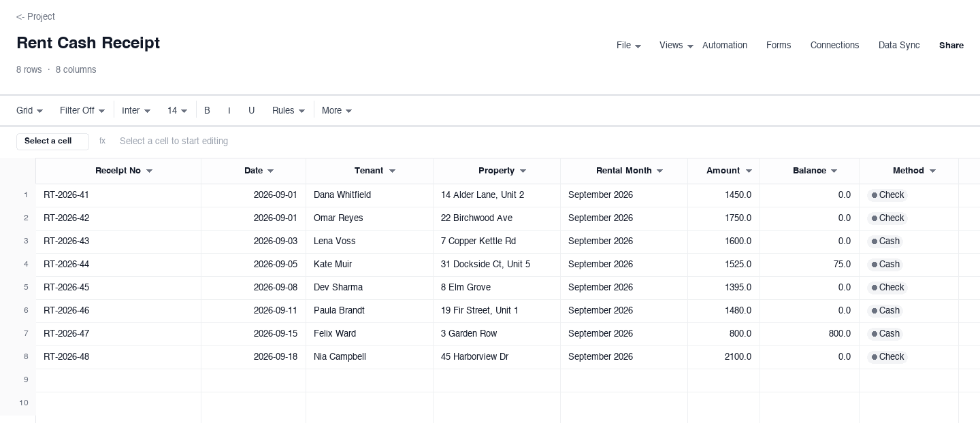Select tenant cell Omar Reyes
This screenshot has width=980, height=423.
(370, 218)
